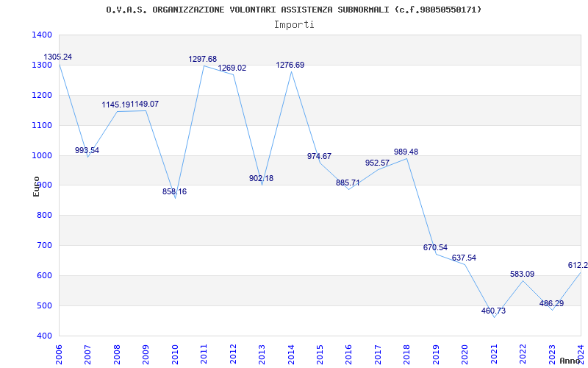The height and width of the screenshot is (368, 588).
Task: Select the 2014 x-axis year label
Action: [291, 353]
